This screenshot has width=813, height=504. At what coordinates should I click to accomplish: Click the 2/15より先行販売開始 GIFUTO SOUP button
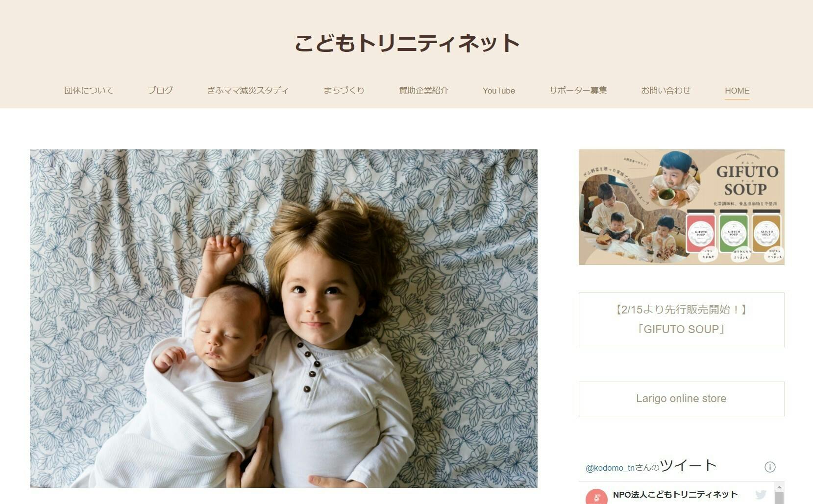tap(681, 320)
